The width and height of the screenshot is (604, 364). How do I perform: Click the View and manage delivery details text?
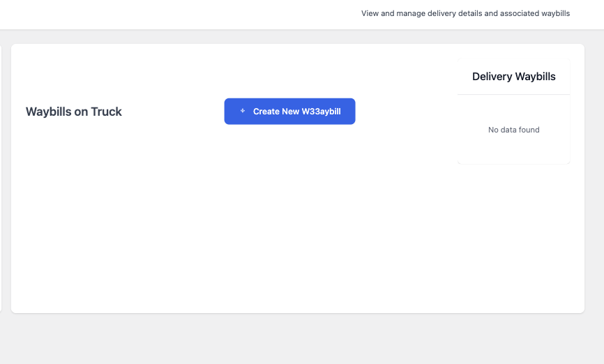point(465,13)
